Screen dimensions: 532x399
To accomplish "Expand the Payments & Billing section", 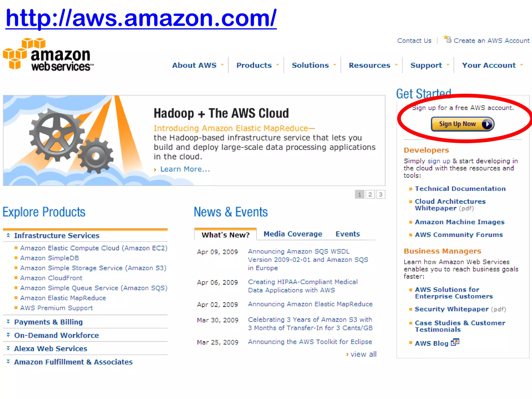I will pyautogui.click(x=48, y=322).
